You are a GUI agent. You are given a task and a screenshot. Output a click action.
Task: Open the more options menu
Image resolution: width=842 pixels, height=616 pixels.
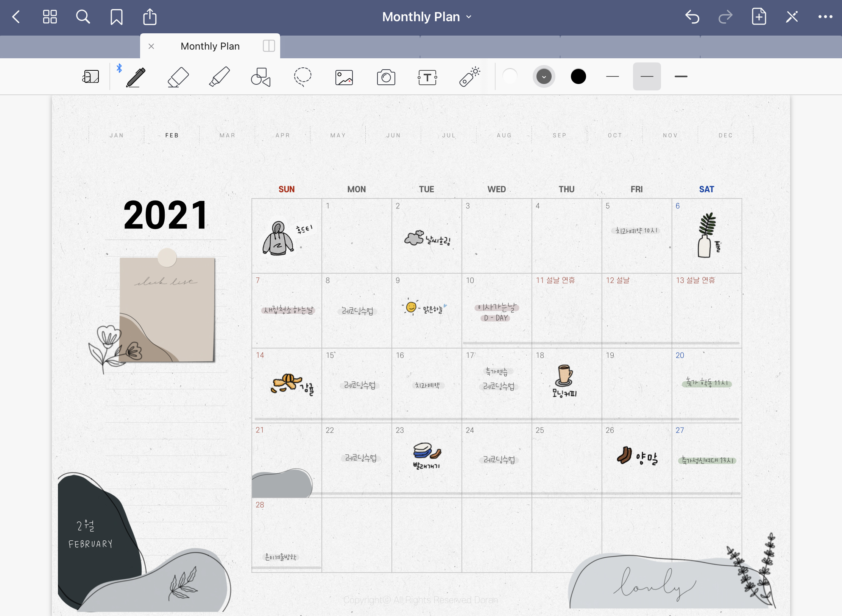click(x=825, y=17)
